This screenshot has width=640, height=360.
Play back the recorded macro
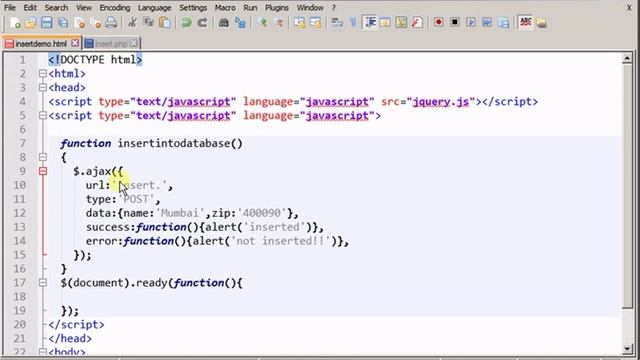click(x=471, y=22)
